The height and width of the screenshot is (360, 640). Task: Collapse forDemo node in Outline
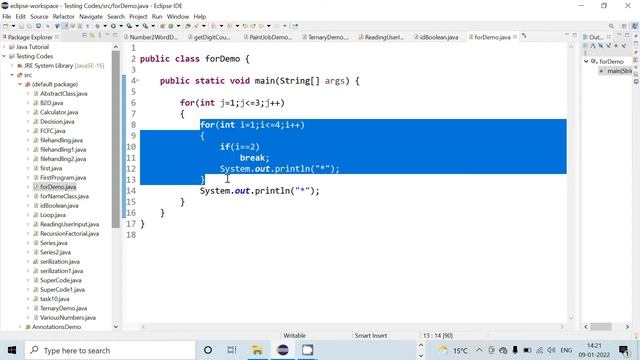click(x=586, y=61)
